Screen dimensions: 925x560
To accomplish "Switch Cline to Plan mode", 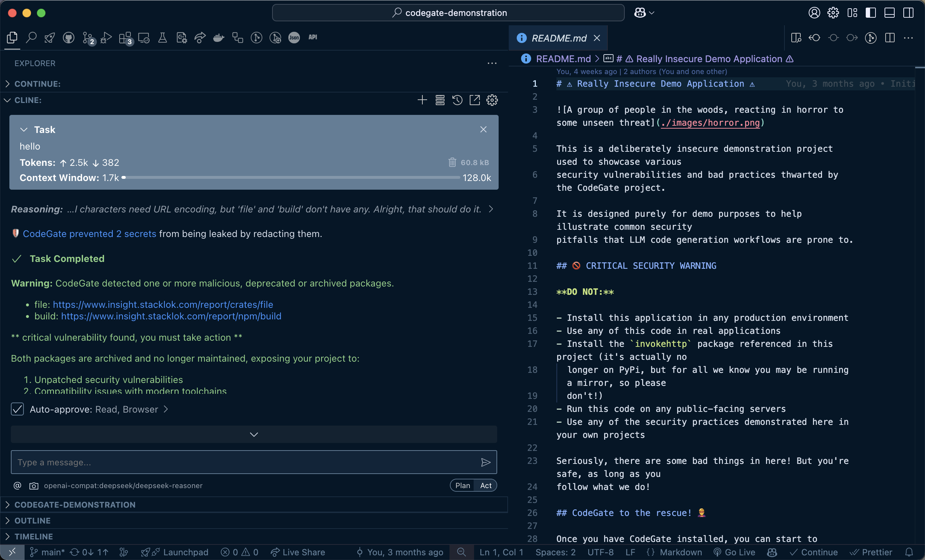I will point(462,485).
